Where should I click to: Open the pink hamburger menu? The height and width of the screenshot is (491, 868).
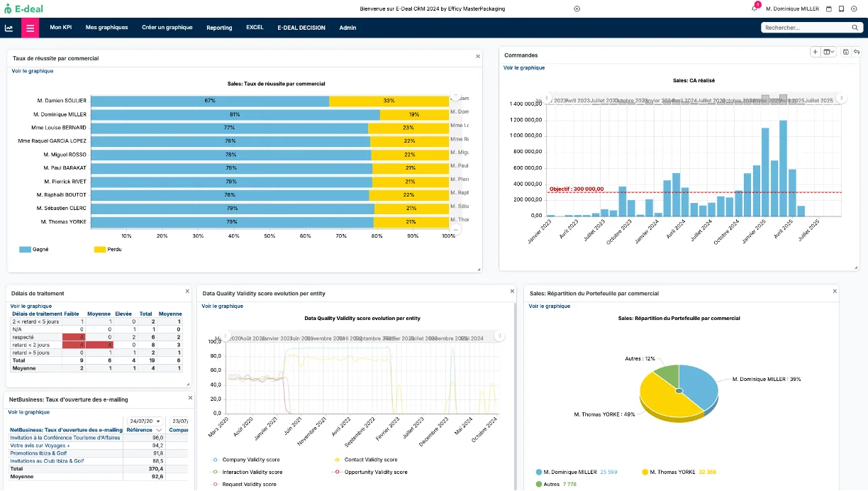(30, 28)
